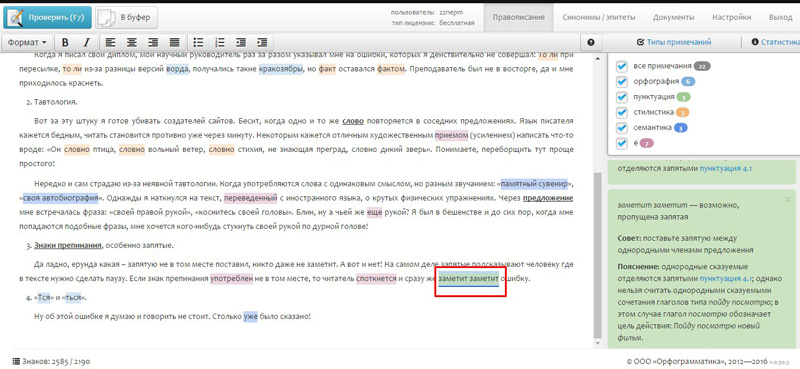Select highlighted «ться» in item 4
Image resolution: width=800 pixels, height=369 pixels.
74,297
